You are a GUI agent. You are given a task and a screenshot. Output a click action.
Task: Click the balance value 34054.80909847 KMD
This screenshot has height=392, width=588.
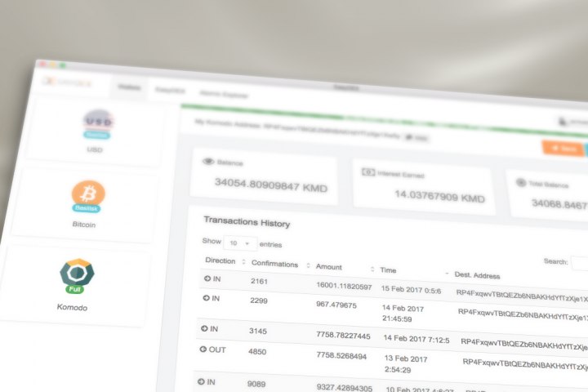[x=271, y=185]
